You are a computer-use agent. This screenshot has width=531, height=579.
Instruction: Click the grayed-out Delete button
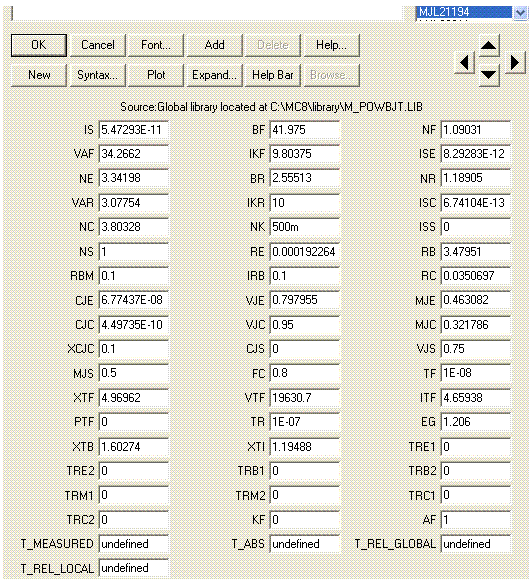(x=273, y=45)
